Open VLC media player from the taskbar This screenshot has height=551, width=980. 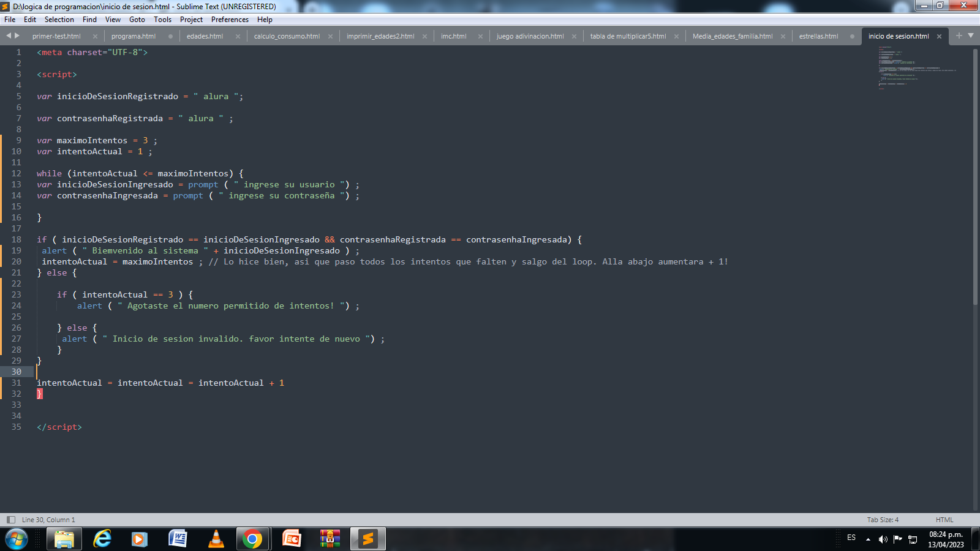(216, 539)
